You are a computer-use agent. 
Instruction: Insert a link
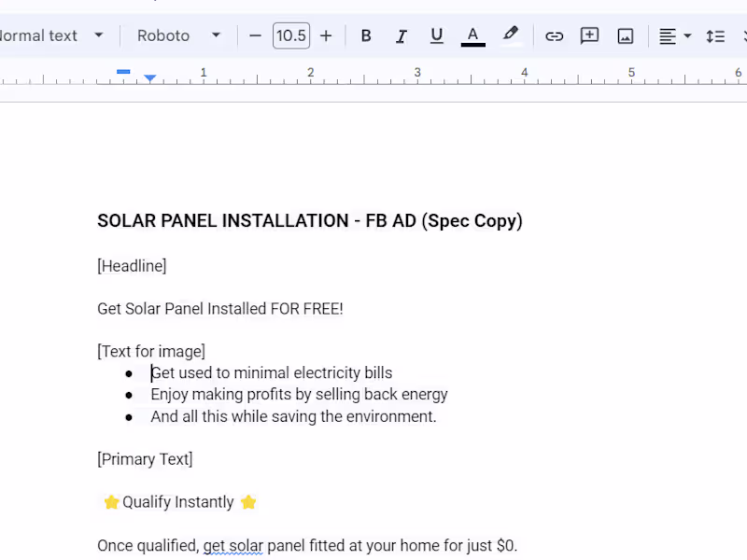pos(554,35)
